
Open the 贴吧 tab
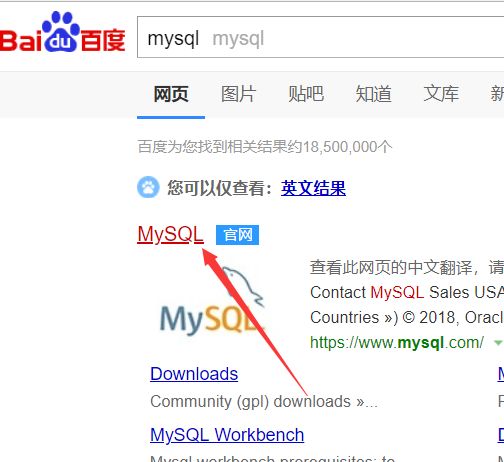[306, 94]
